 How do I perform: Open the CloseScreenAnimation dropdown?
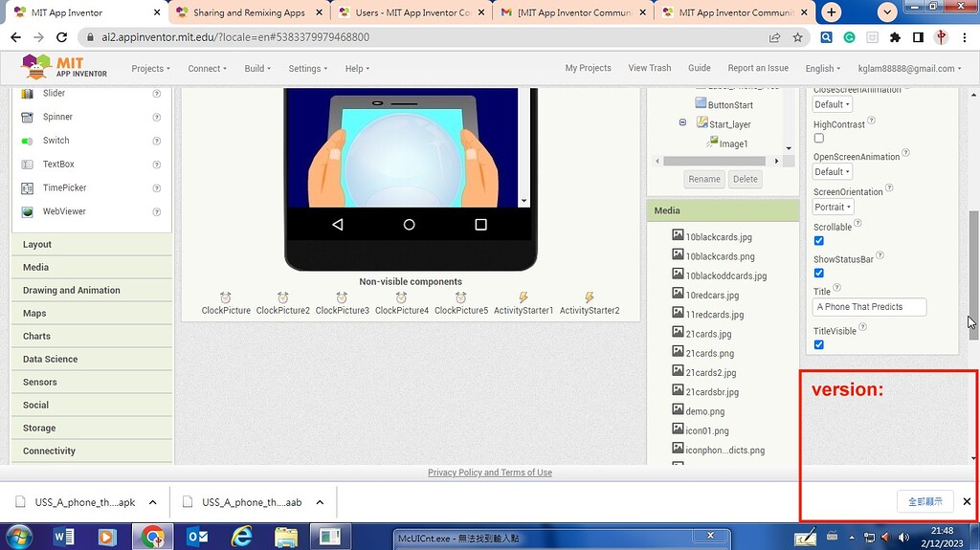(832, 104)
